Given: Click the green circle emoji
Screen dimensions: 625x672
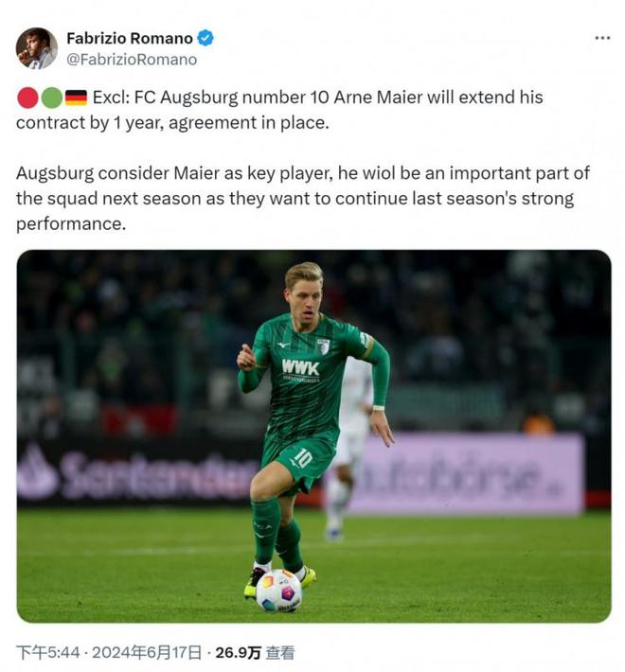Looking at the screenshot, I should (52, 97).
